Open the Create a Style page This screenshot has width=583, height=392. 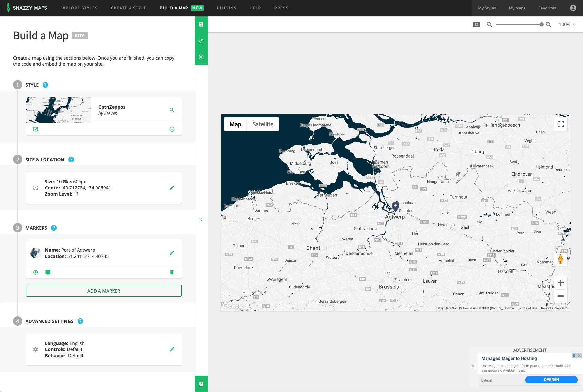pyautogui.click(x=129, y=8)
